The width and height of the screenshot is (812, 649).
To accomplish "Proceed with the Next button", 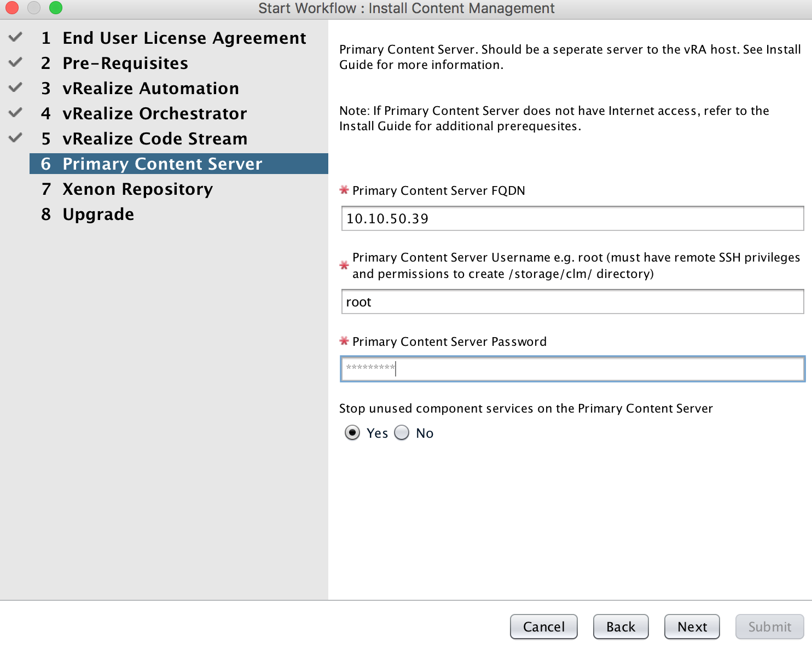I will click(x=692, y=627).
